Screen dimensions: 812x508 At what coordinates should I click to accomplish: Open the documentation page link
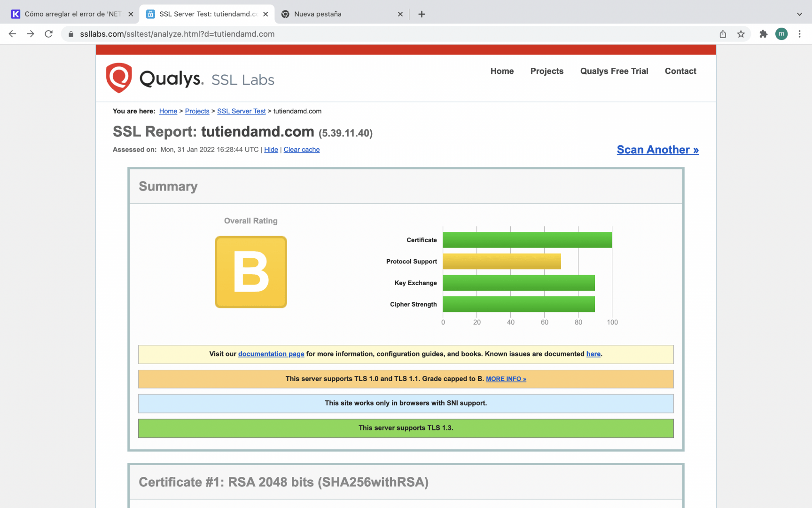(271, 354)
